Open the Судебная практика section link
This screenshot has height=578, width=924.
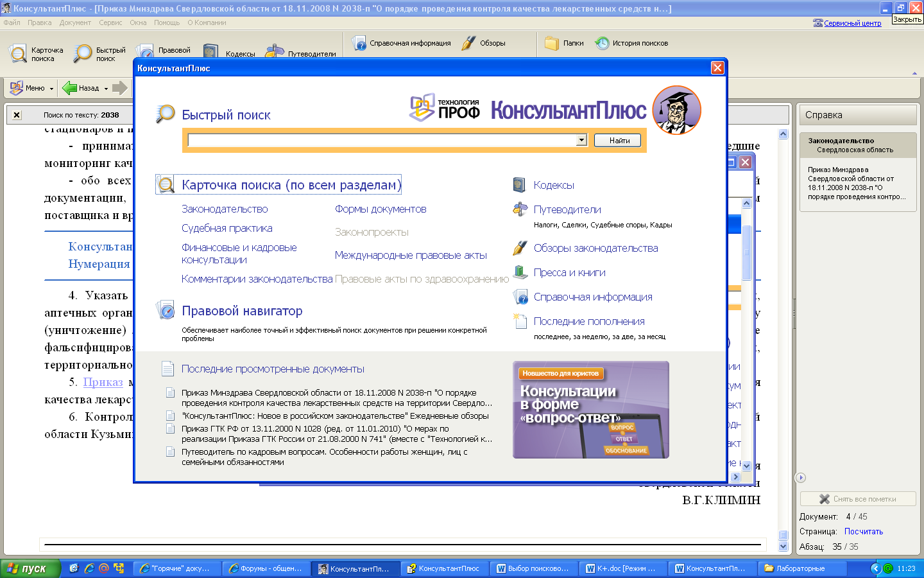tap(227, 228)
